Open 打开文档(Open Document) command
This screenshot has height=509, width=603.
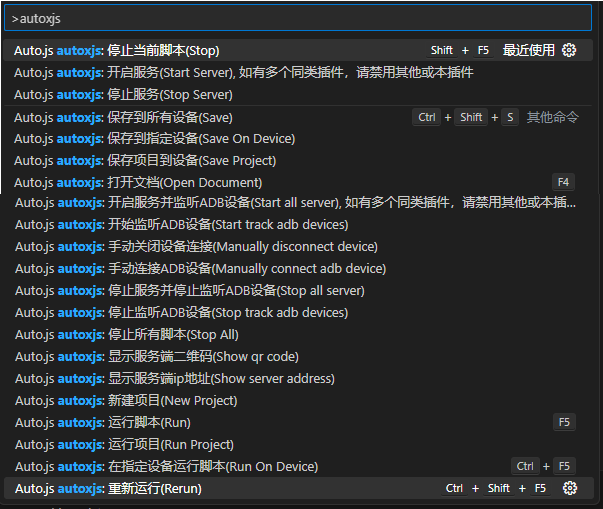click(298, 182)
